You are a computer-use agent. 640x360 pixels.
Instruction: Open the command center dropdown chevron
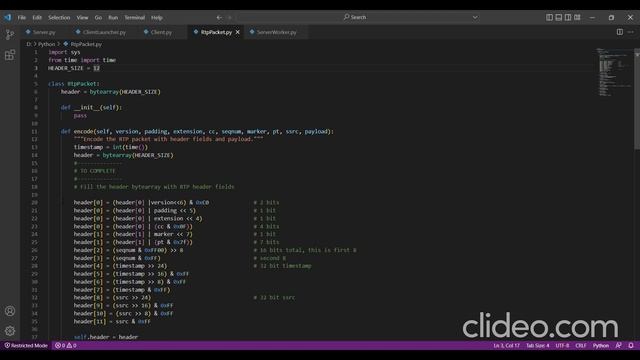(x=475, y=17)
